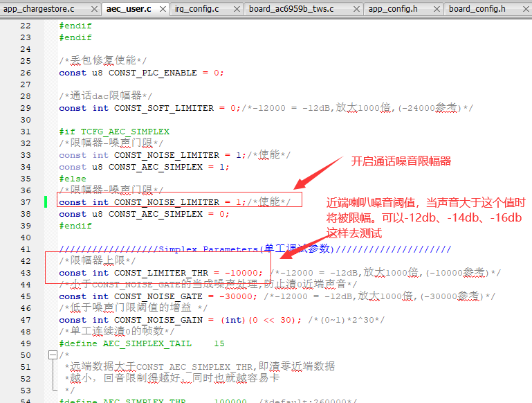Viewport: 532px width, 403px height.
Task: Switch to the app_chargestore.c tab
Action: coord(39,9)
